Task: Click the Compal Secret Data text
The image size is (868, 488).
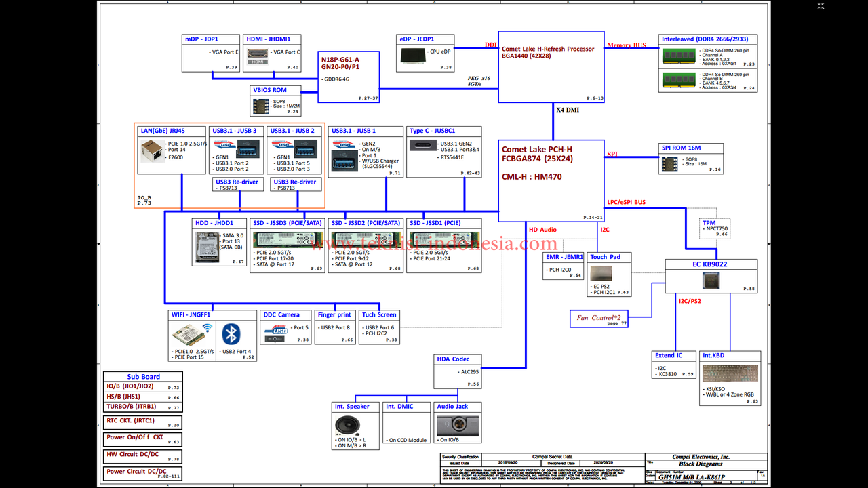Action: [552, 457]
